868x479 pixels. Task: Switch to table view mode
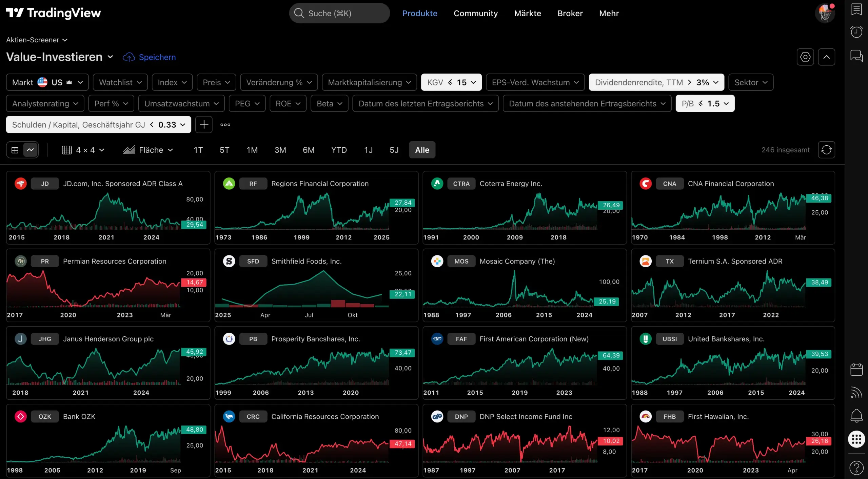pos(15,150)
